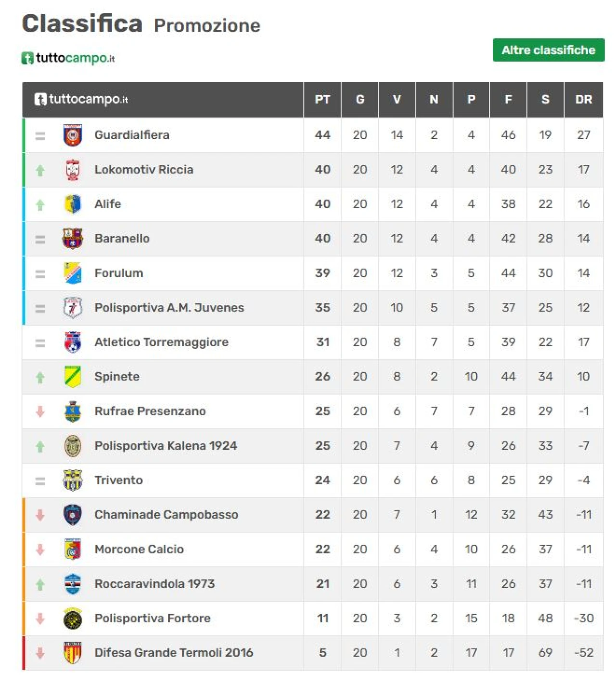Open the Polisportiva A.M. Juvenes link
Screen dimensions: 616x682
point(169,307)
